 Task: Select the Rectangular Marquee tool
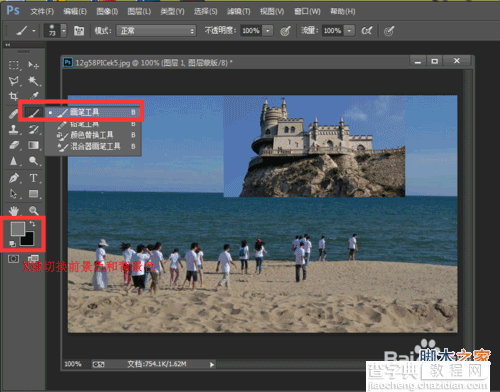click(x=14, y=64)
